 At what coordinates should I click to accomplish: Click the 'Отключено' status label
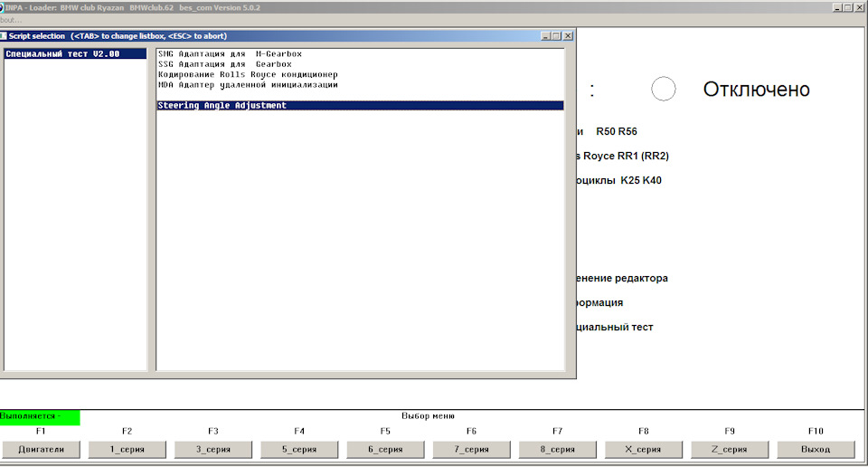click(x=756, y=90)
